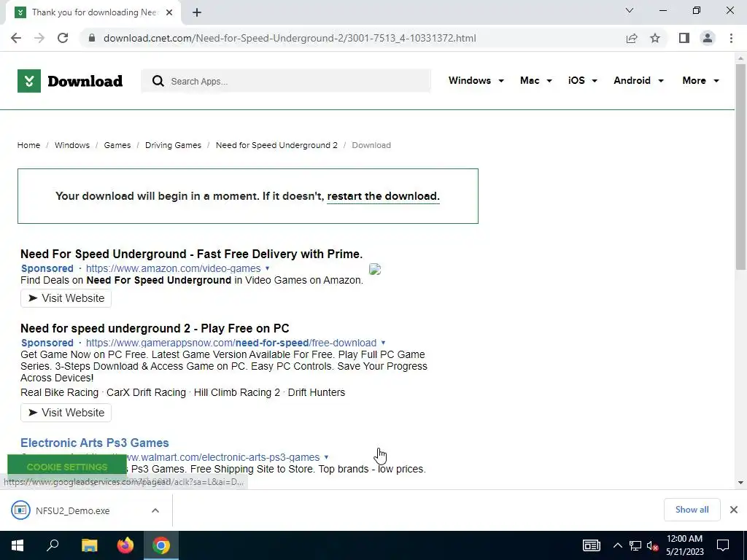This screenshot has height=560, width=747.
Task: Open the Driving Games breadcrumb link
Action: click(173, 145)
